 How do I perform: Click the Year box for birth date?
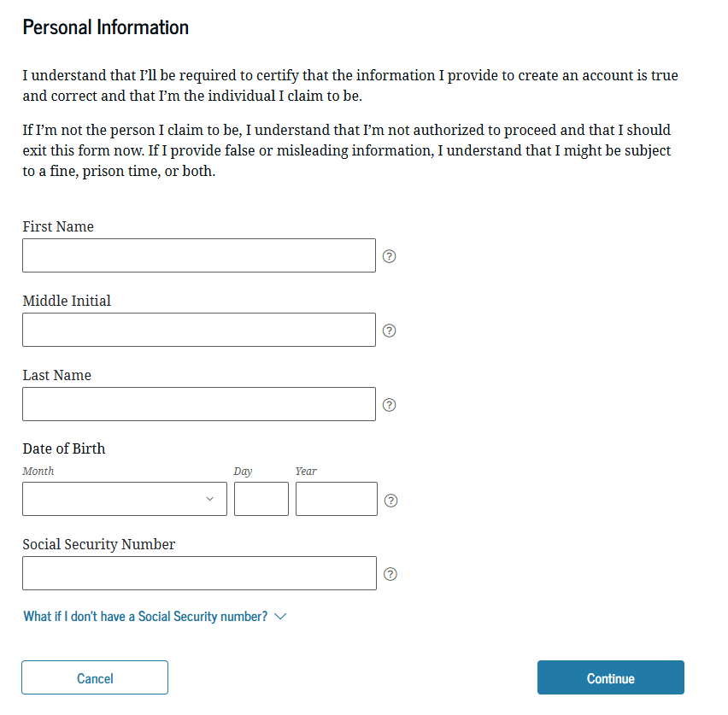click(x=337, y=499)
